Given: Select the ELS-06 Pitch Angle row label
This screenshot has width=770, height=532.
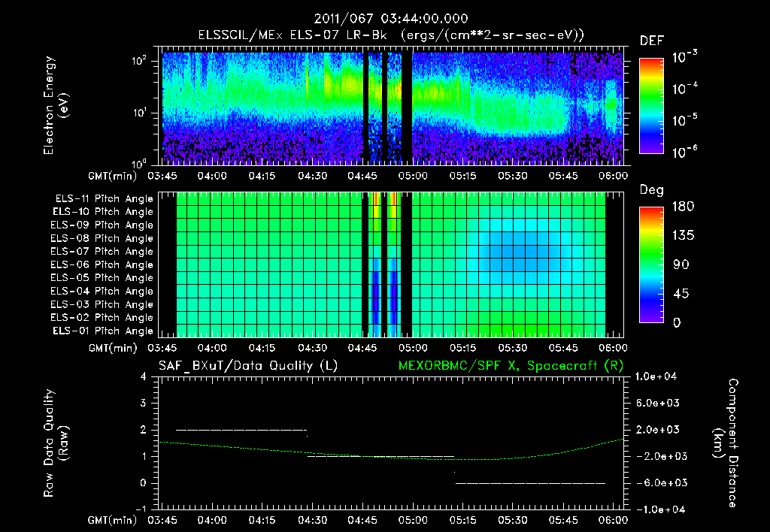Looking at the screenshot, I should pyautogui.click(x=102, y=264).
